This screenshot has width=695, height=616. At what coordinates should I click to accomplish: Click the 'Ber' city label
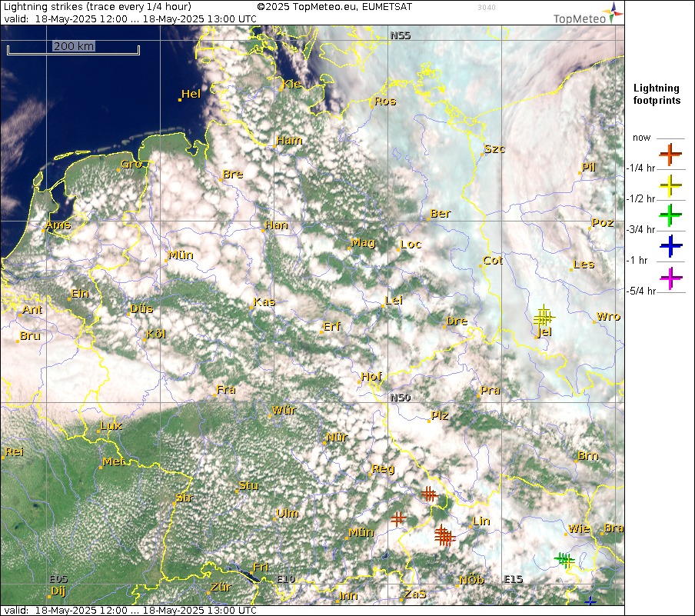tap(441, 213)
